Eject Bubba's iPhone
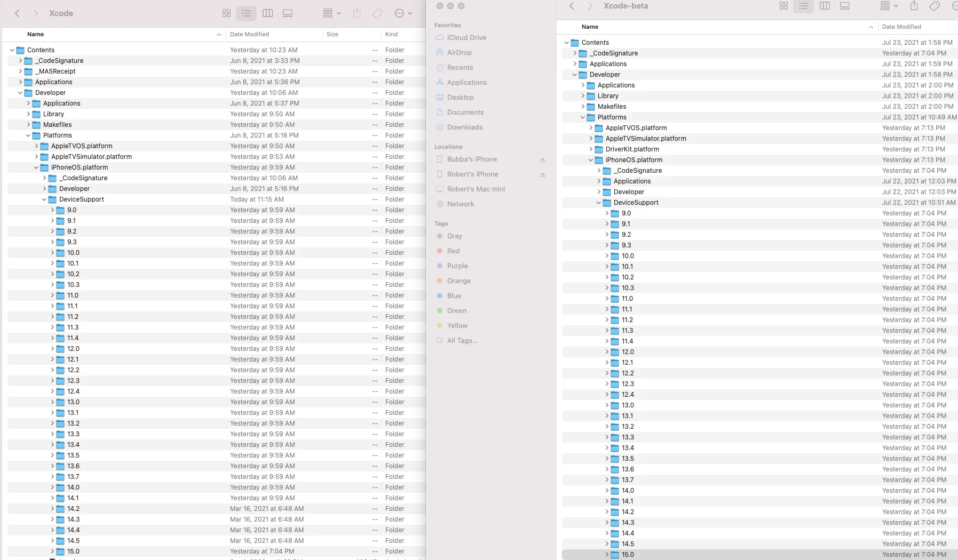Screen dimensions: 958x560 [x=542, y=160]
